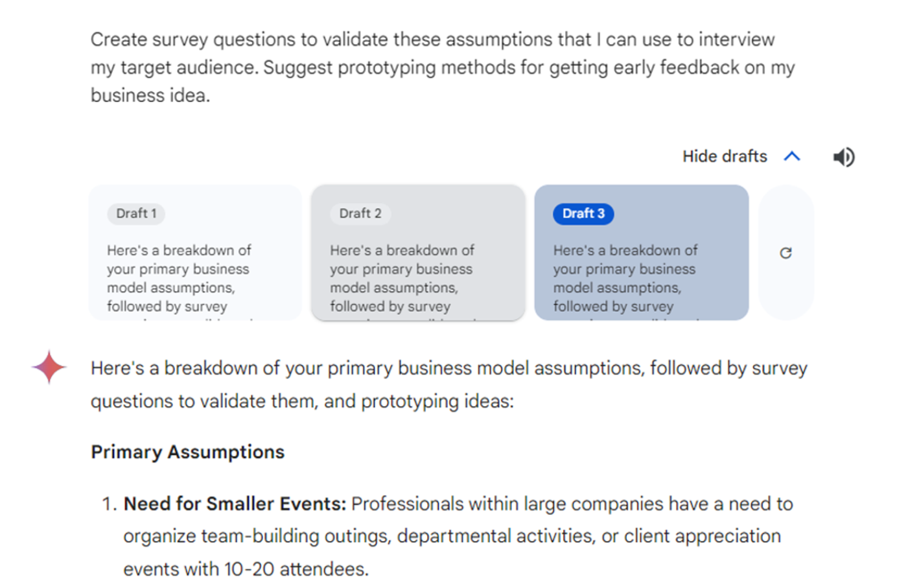Click the Primary Assumptions heading
The image size is (897, 588).
point(187,452)
